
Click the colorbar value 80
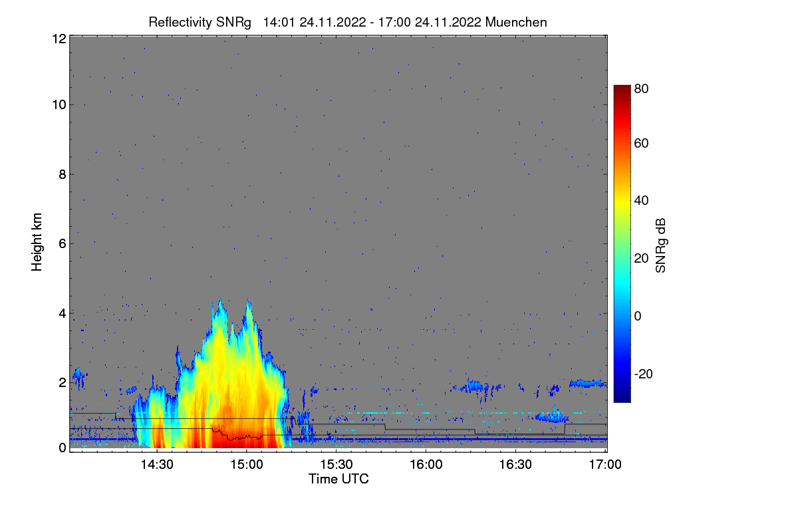641,88
